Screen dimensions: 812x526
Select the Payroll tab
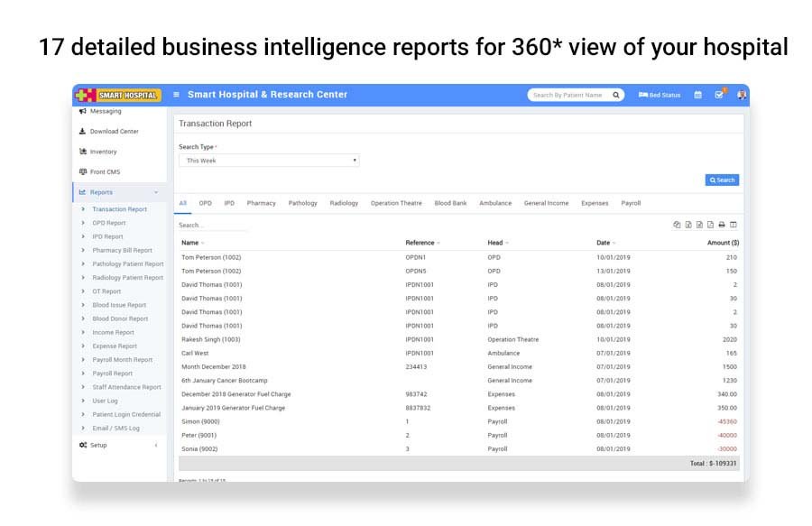631,203
